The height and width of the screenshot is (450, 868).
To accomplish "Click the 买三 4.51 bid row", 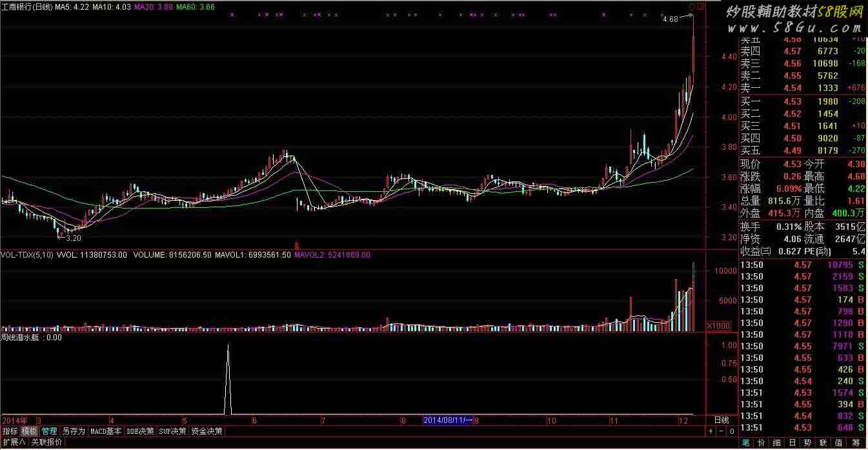I will point(802,126).
